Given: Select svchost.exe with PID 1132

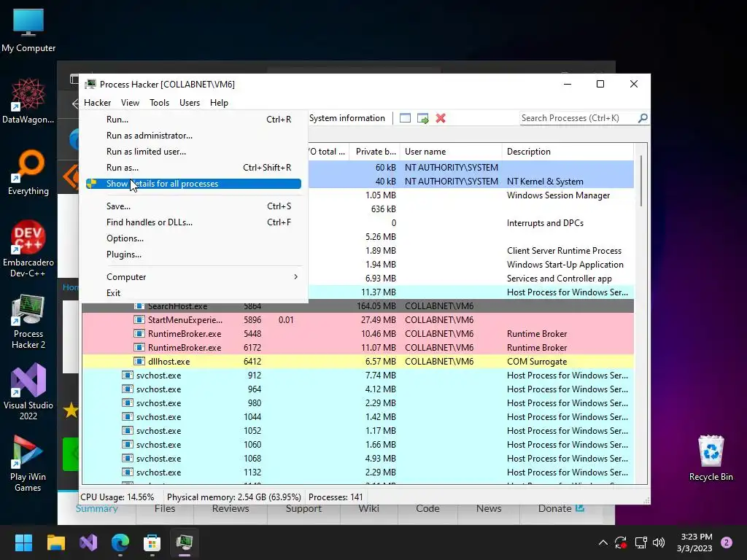Looking at the screenshot, I should (357, 472).
